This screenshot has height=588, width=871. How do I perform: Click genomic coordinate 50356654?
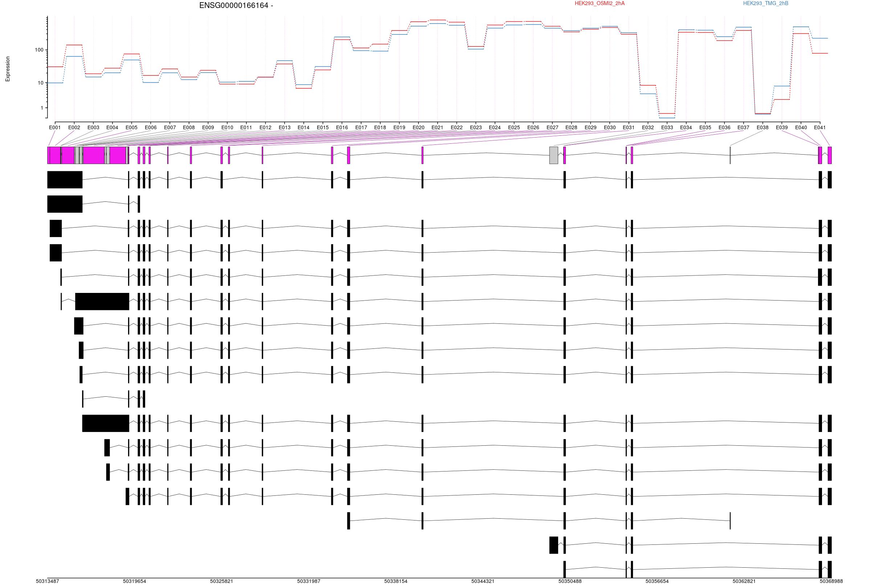coord(657,581)
